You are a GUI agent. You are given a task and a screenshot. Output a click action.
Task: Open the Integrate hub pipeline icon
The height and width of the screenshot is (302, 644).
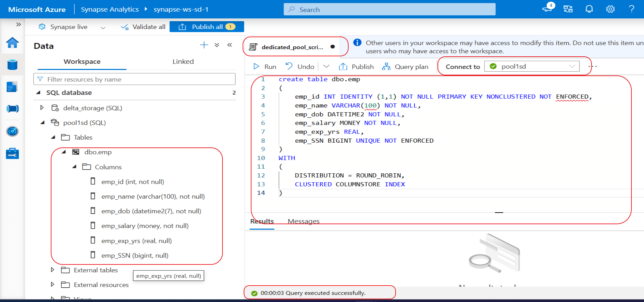click(x=13, y=109)
